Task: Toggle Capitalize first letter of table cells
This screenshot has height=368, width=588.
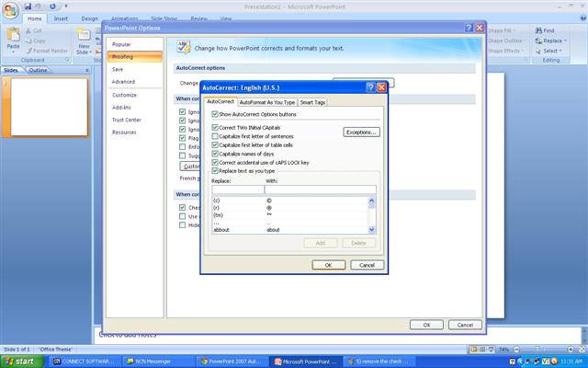Action: pyautogui.click(x=215, y=145)
